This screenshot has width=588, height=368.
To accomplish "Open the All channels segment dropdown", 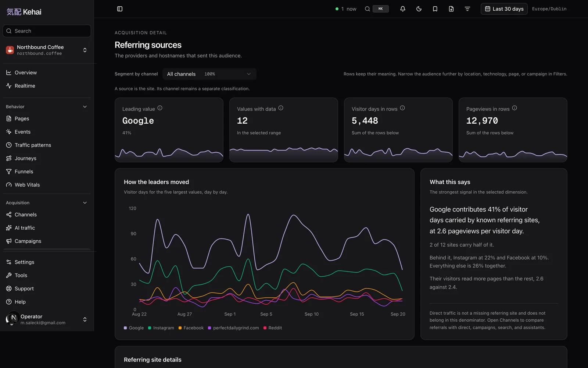I will (x=209, y=74).
